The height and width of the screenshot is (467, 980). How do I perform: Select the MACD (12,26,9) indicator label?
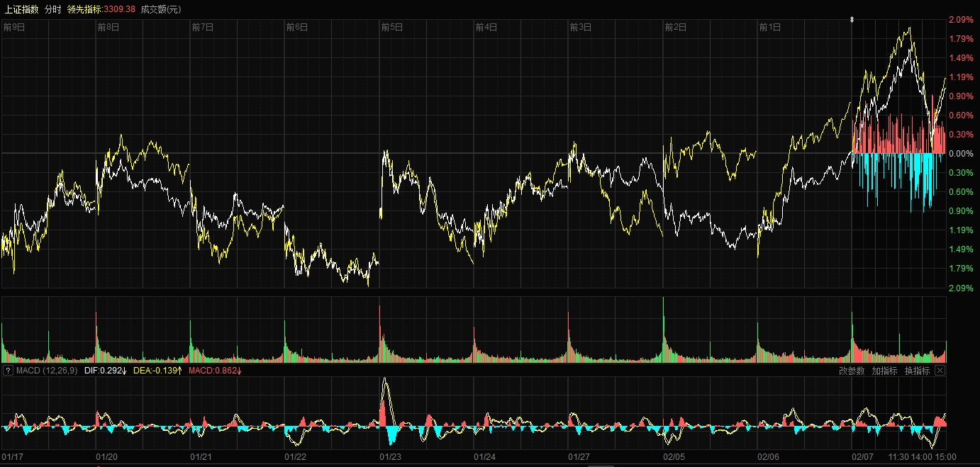[45, 371]
